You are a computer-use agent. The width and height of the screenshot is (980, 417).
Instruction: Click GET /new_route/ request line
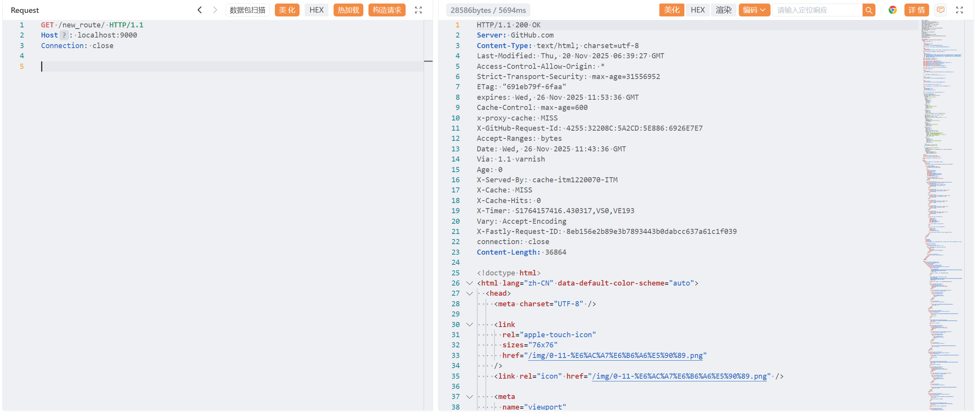[x=92, y=25]
